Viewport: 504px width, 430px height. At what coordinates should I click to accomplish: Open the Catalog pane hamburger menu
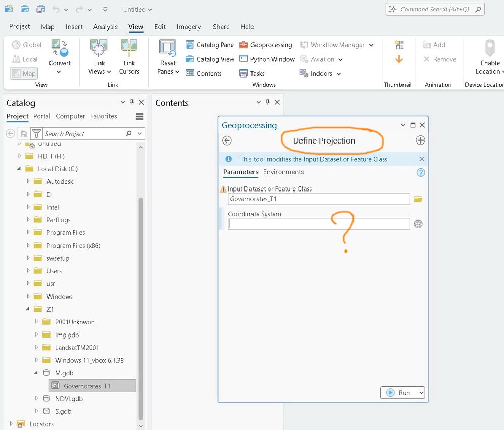[139, 116]
